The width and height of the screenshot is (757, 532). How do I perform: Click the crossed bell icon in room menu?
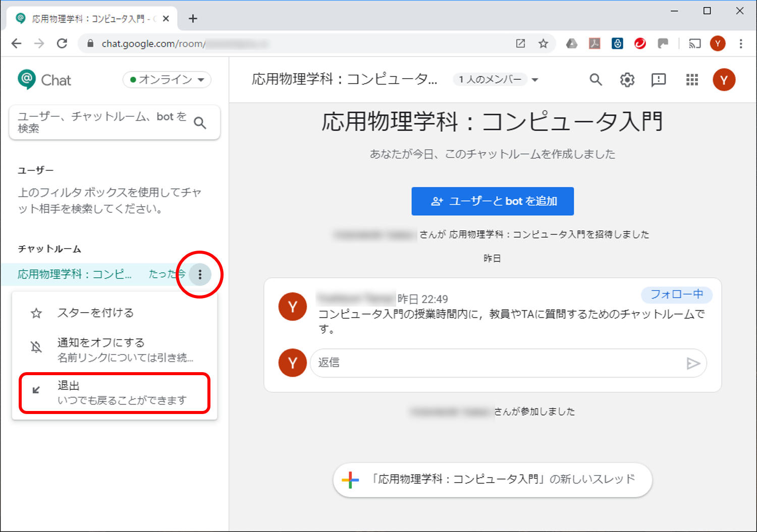[36, 347]
